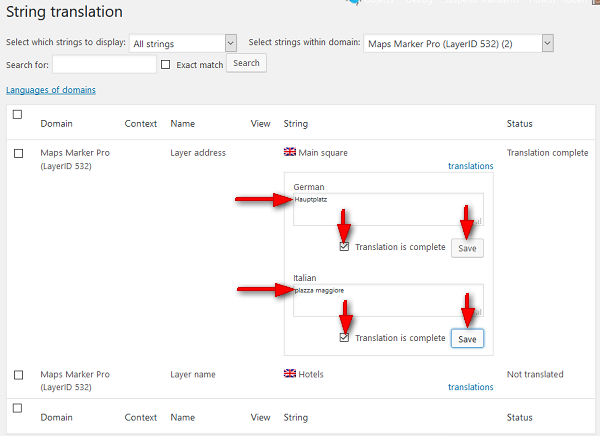Click the Name column header at bottom
600x436 pixels.
tap(183, 417)
